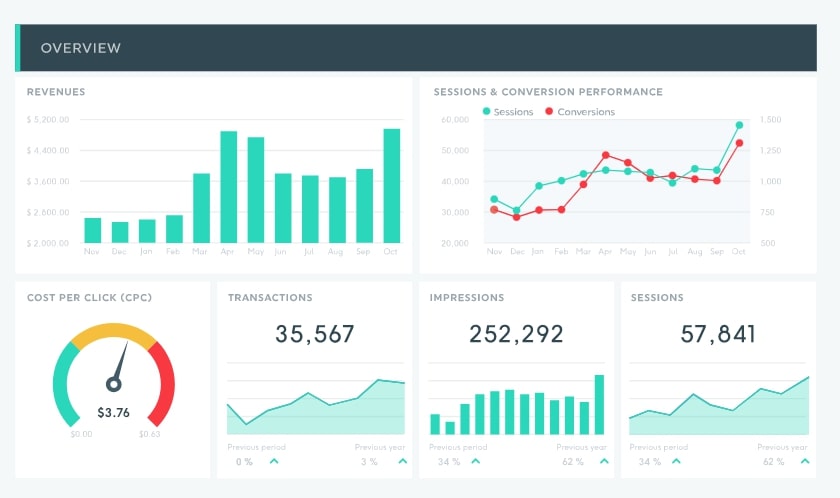Screen dimensions: 840x498
Task: Click the 3 % previous year Transactions value
Action: (x=369, y=462)
